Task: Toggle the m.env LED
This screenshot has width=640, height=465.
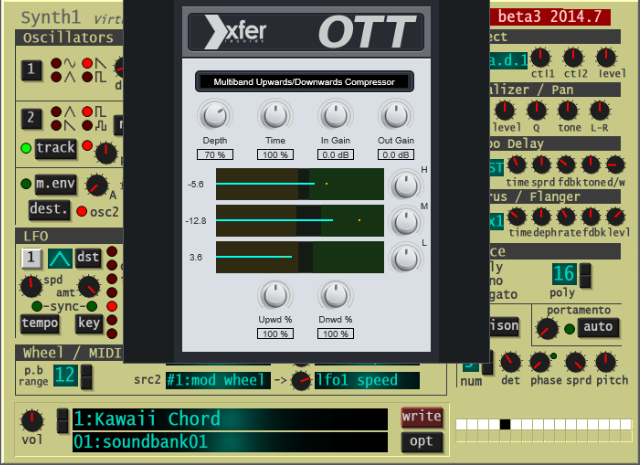Action: click(26, 184)
